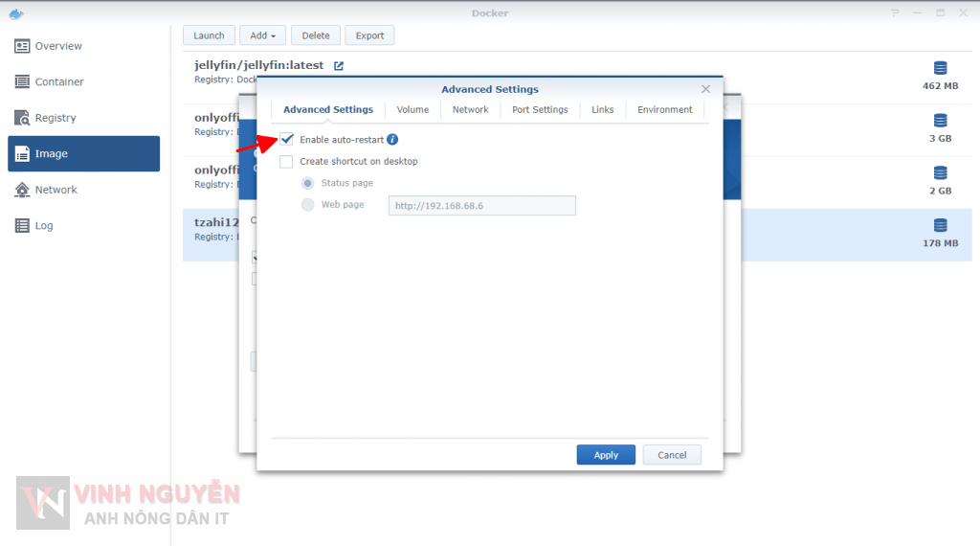The image size is (980, 546).
Task: Expand the Add dropdown button
Action: [x=262, y=35]
